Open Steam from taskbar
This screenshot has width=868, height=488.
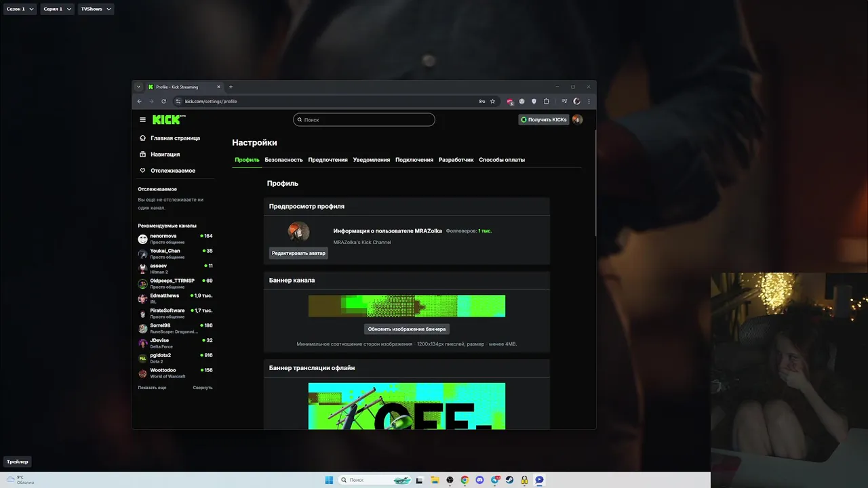click(509, 480)
